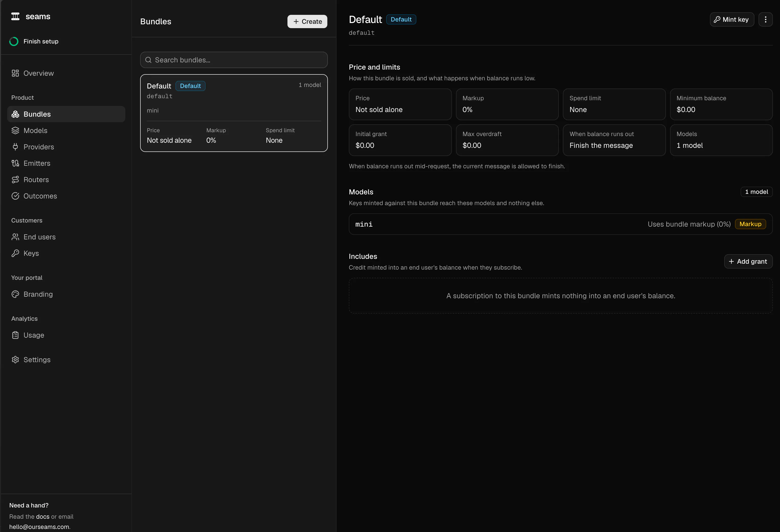
Task: Click the Keys key icon in sidebar
Action: (x=15, y=253)
